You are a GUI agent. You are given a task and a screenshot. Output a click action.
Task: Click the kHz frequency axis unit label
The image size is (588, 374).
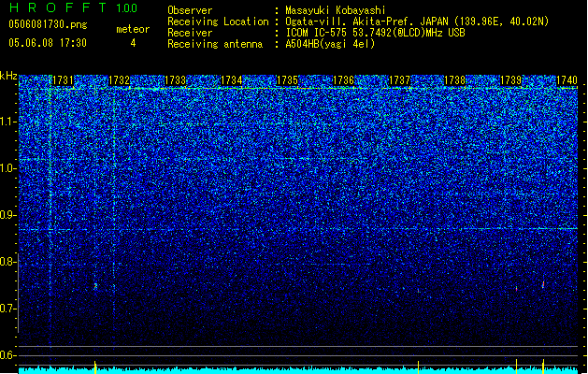(8, 76)
